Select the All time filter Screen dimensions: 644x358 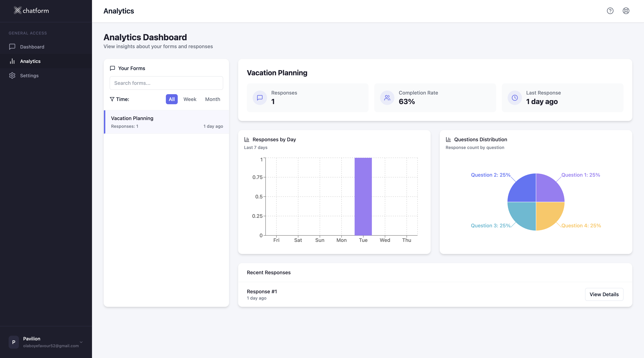coord(171,99)
